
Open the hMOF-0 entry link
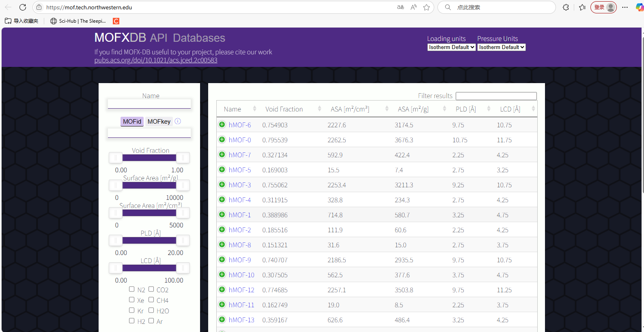click(240, 140)
